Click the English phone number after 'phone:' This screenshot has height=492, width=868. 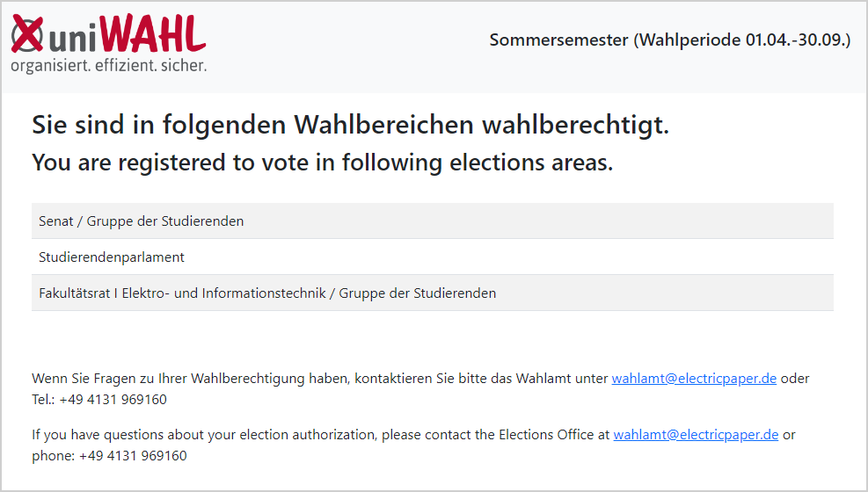pyautogui.click(x=133, y=456)
